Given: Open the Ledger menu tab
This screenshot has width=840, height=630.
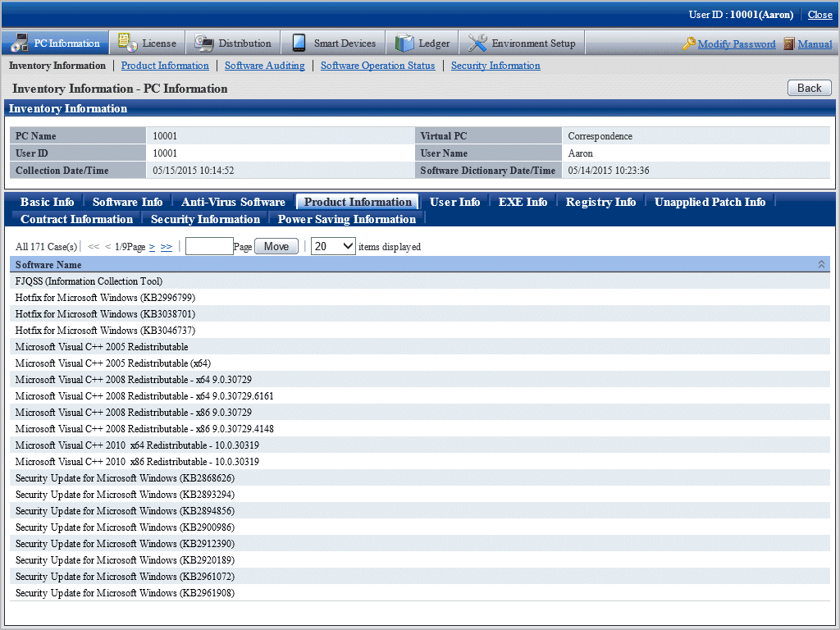Looking at the screenshot, I should point(422,43).
